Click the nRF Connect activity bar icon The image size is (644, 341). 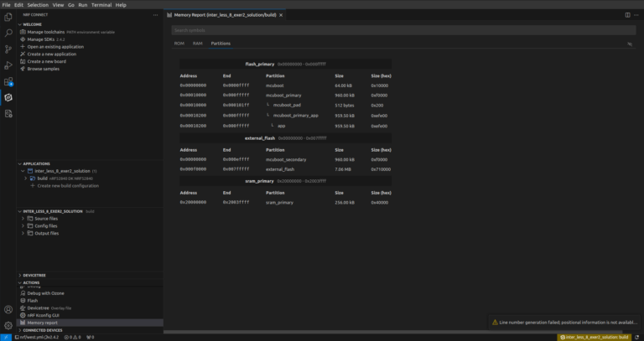tap(8, 97)
